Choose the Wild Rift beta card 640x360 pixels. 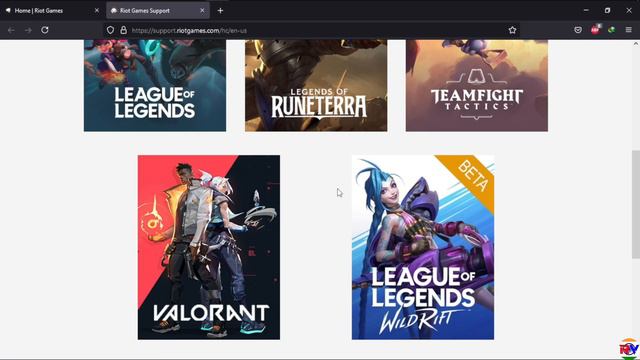423,247
